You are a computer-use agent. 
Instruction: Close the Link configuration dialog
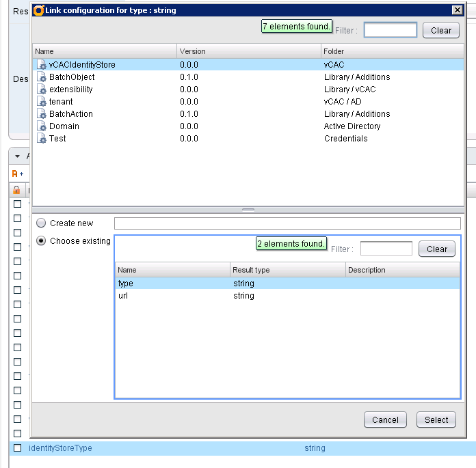457,10
